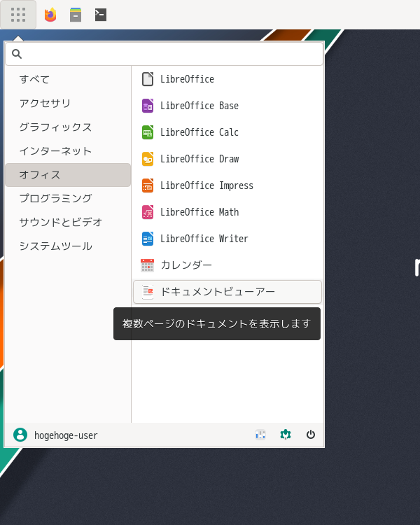This screenshot has height=525, width=420.
Task: Click the LibreOffice Draw icon
Action: tap(148, 159)
